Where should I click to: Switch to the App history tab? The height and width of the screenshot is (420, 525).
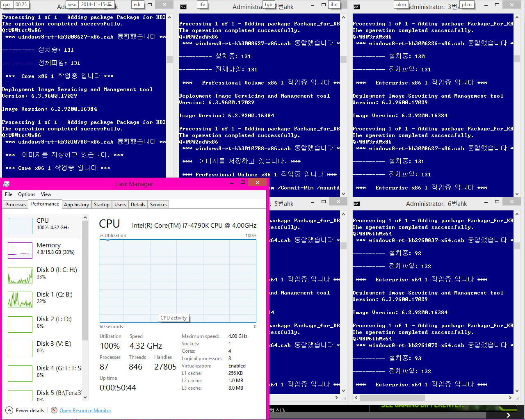tap(76, 204)
